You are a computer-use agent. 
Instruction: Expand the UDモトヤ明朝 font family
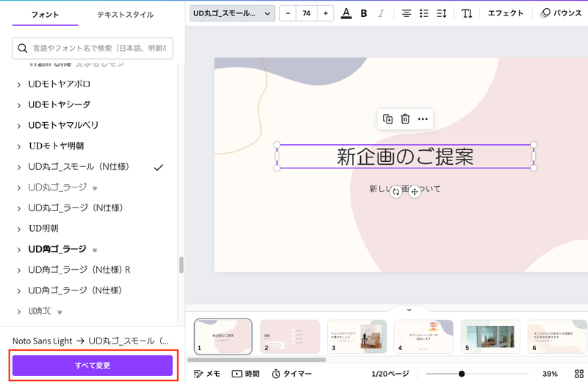coord(19,147)
